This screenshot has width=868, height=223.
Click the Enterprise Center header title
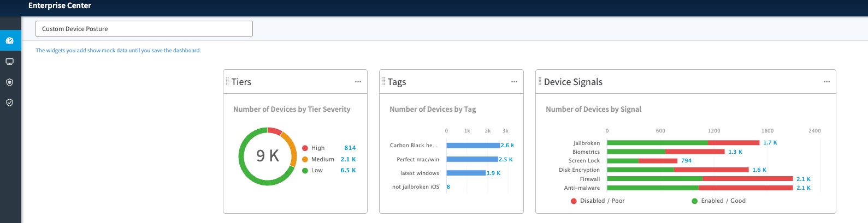click(x=60, y=6)
